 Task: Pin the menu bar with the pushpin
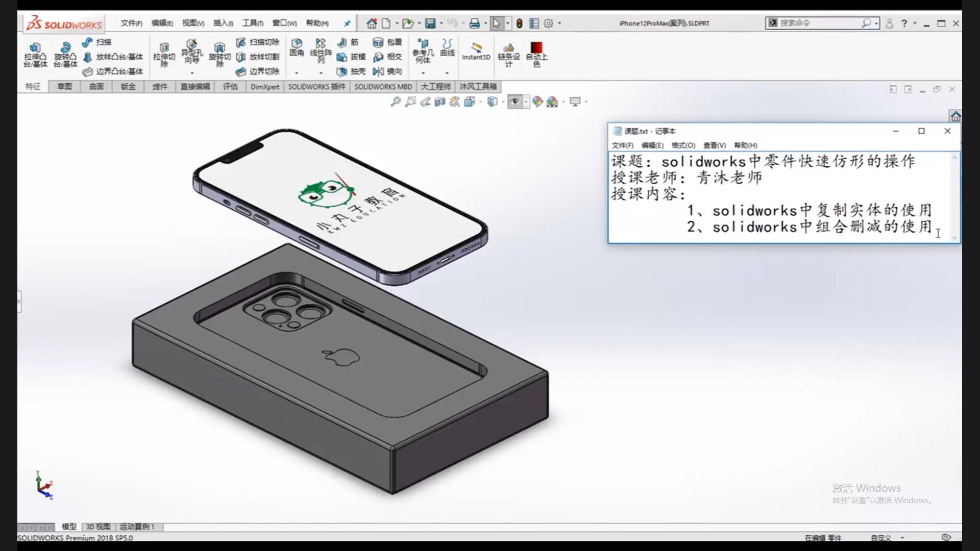pyautogui.click(x=347, y=23)
